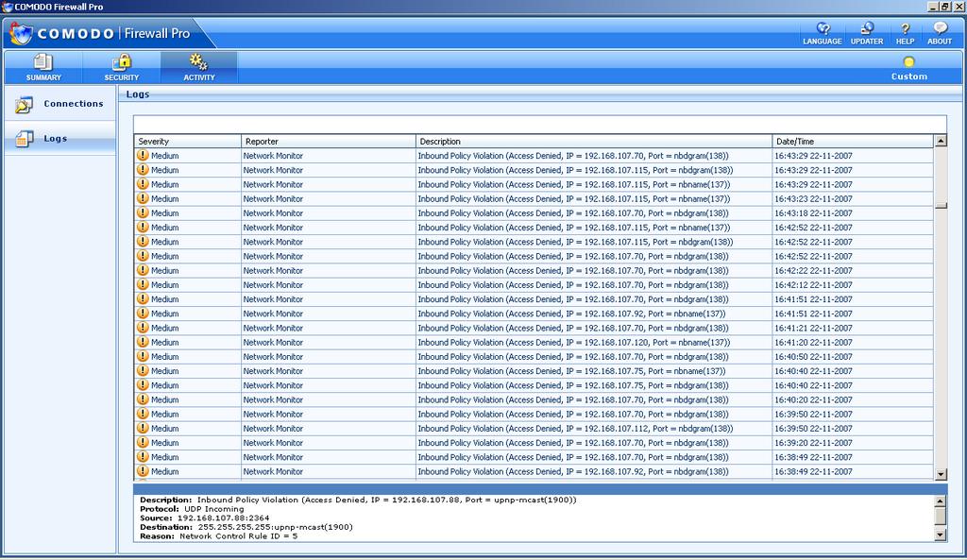Click date cell 16:41:51 of nbdgram 107.70 row
This screenshot has width=967, height=560.
coord(813,299)
